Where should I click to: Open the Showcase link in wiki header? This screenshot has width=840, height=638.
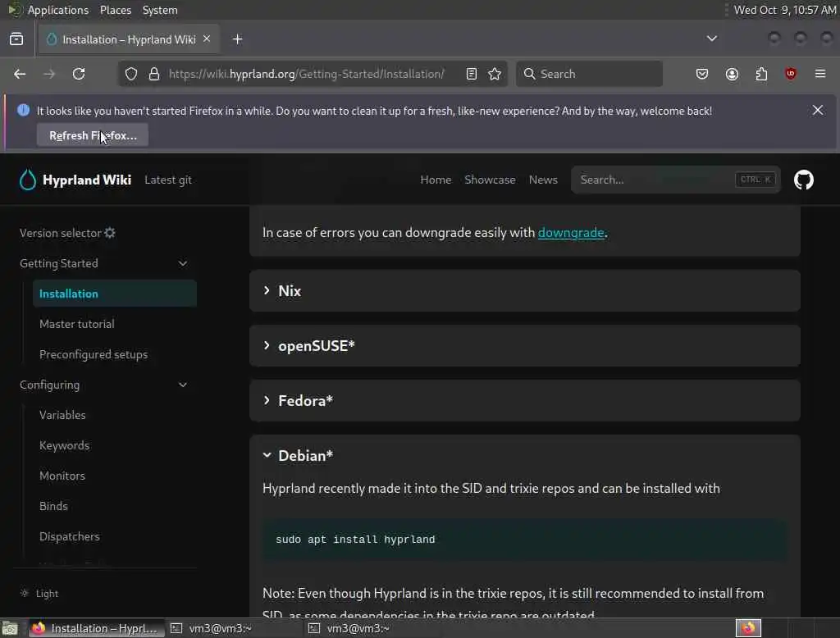[x=490, y=180]
